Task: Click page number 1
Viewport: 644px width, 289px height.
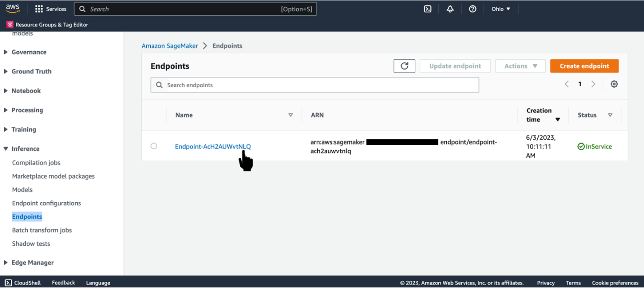Action: (x=580, y=84)
